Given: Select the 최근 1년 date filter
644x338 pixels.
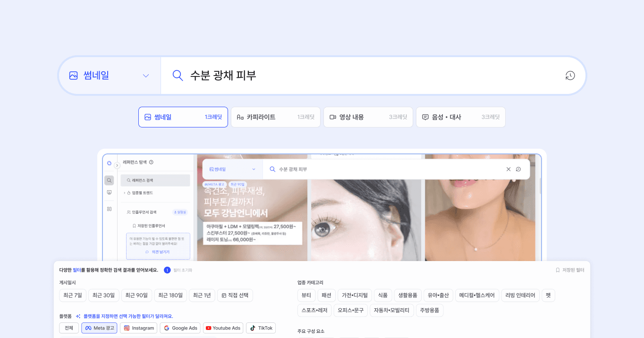Looking at the screenshot, I should 202,296.
